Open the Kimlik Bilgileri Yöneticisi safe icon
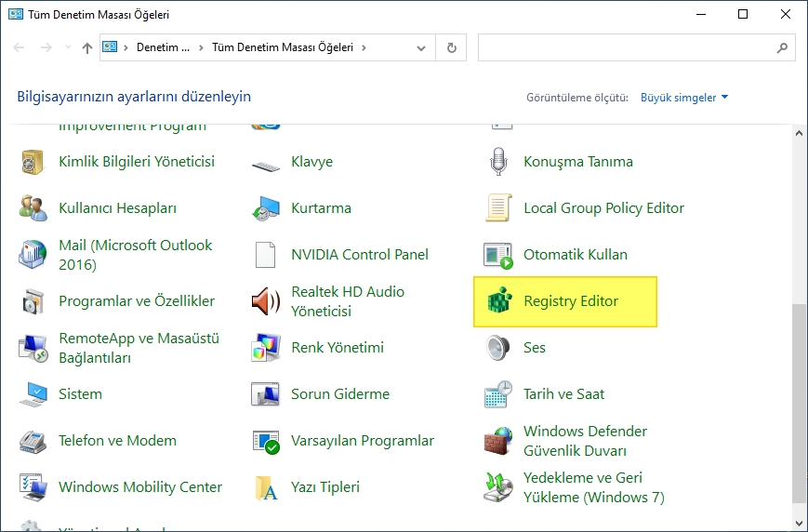This screenshot has height=532, width=808. pyautogui.click(x=33, y=162)
